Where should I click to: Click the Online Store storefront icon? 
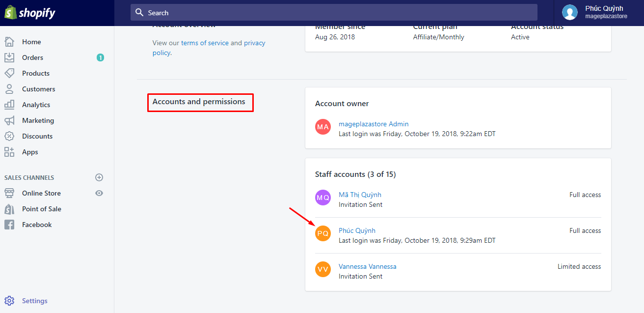9,193
